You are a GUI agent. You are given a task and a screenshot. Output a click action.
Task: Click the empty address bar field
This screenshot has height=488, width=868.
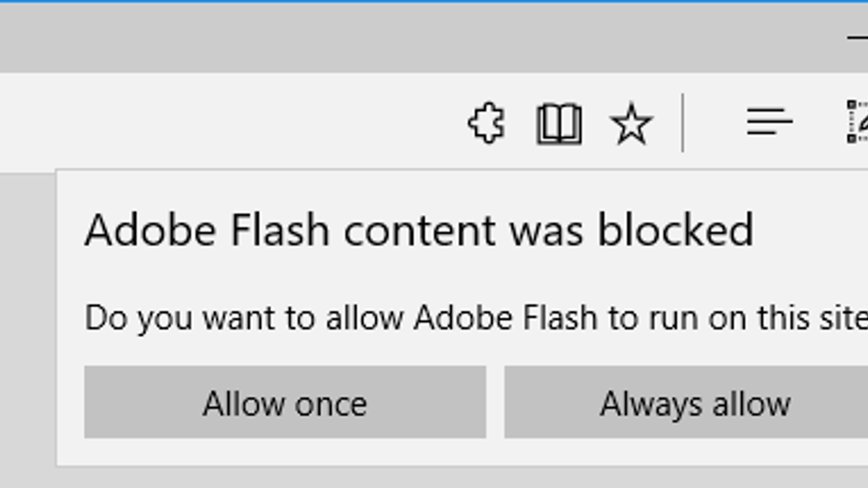[217, 122]
